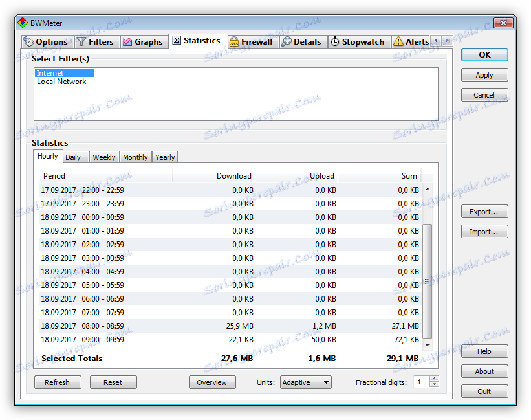Open the Overview window
531x420 pixels.
212,382
